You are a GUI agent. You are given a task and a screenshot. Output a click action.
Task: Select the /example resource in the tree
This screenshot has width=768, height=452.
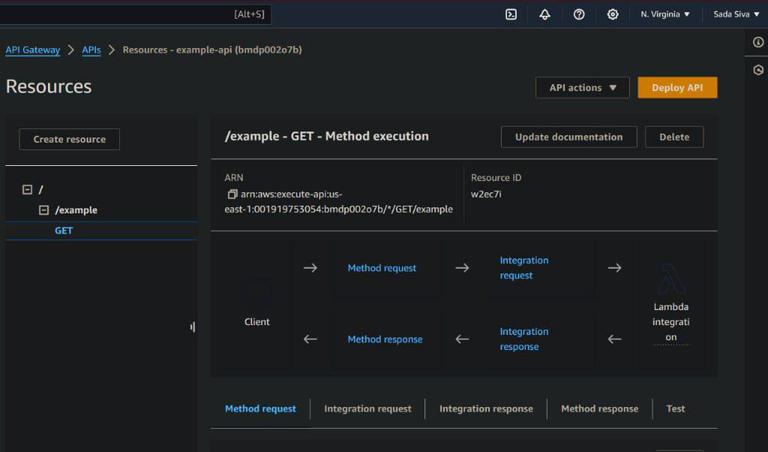coord(76,210)
